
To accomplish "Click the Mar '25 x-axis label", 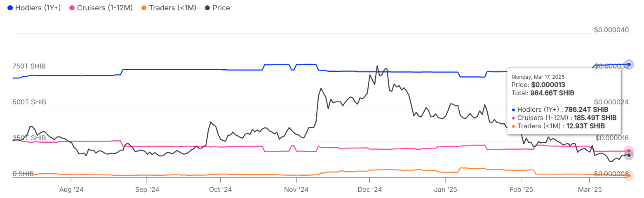I will pyautogui.click(x=590, y=190).
